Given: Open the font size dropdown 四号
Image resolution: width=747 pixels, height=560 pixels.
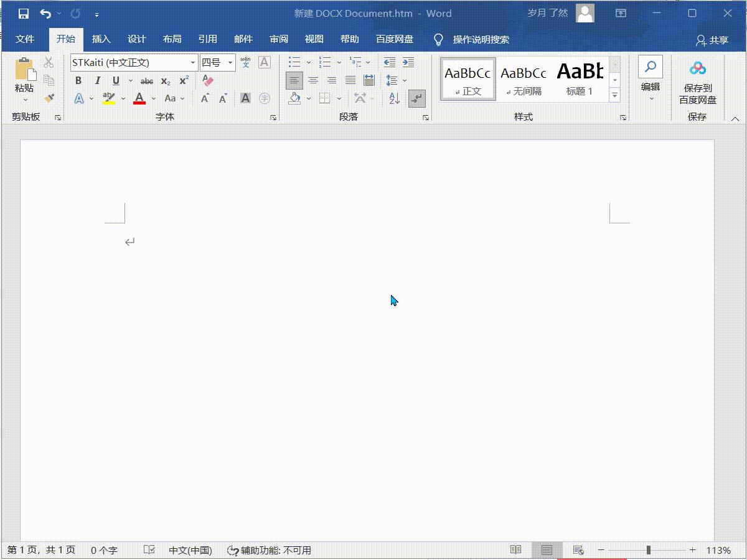Looking at the screenshot, I should pyautogui.click(x=230, y=63).
